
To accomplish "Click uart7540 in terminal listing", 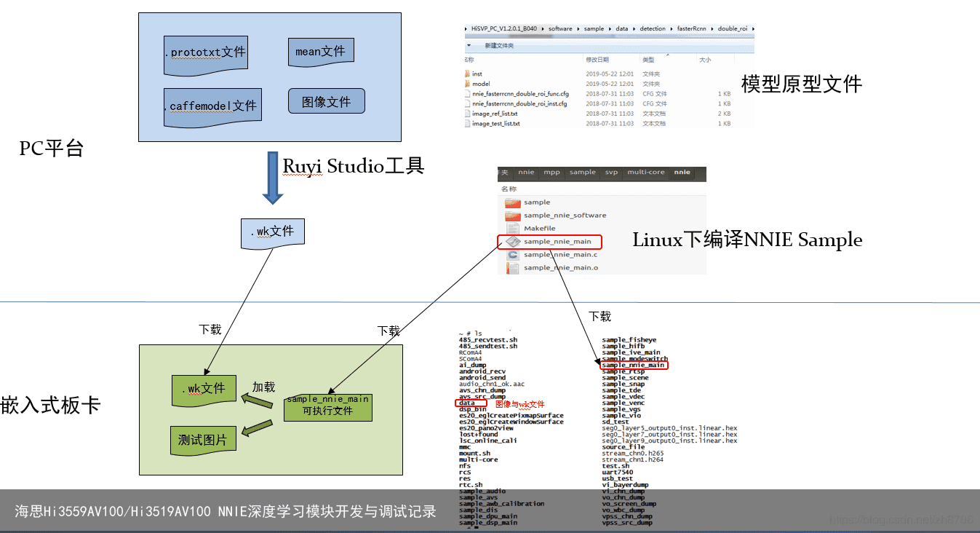I will (618, 472).
